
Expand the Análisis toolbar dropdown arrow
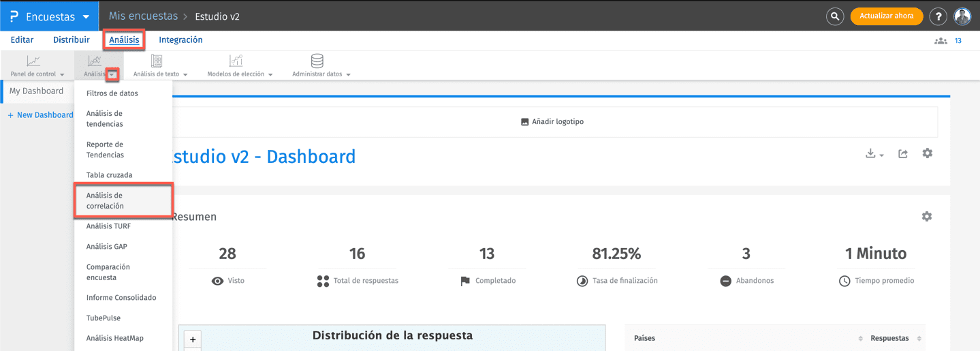(112, 74)
